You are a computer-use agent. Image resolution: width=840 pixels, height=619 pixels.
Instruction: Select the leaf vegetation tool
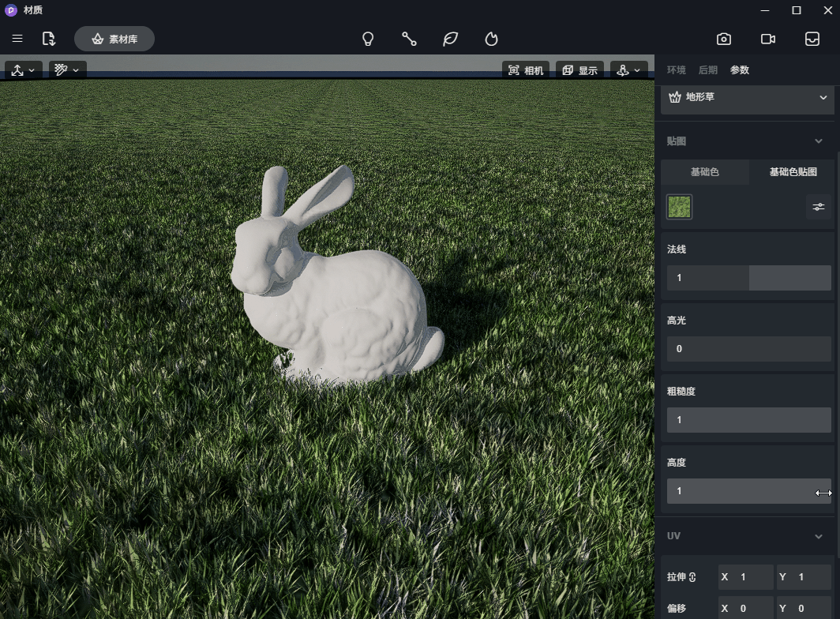(x=450, y=39)
